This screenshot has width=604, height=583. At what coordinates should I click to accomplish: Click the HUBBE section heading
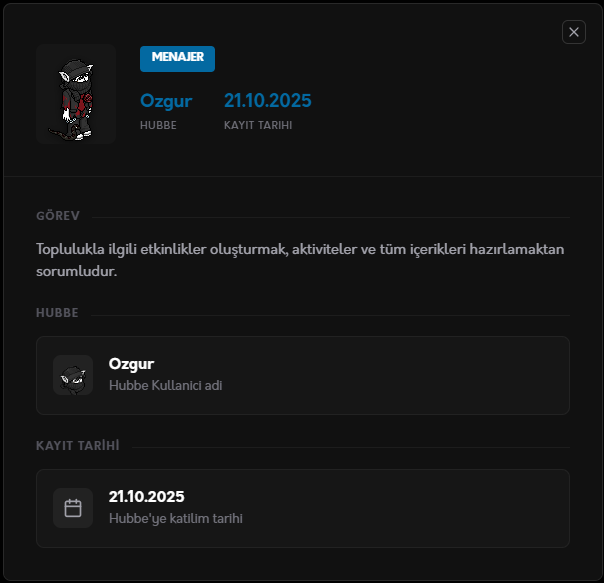tap(57, 313)
